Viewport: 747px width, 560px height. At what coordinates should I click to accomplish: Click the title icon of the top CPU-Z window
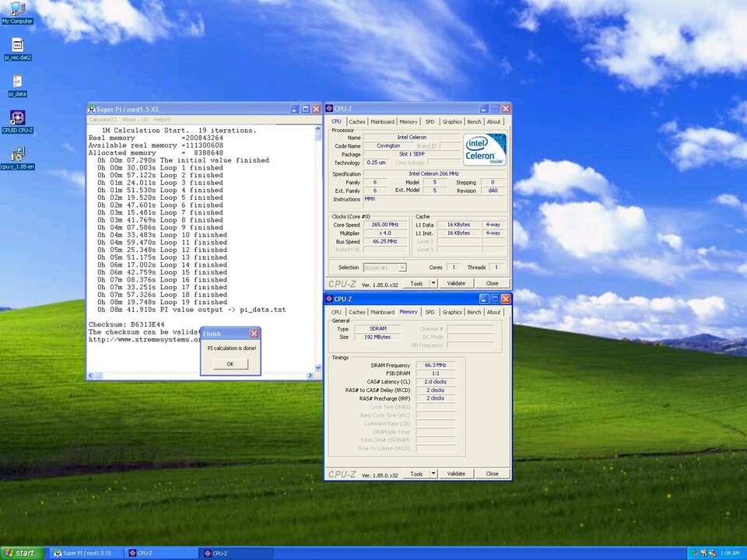328,109
